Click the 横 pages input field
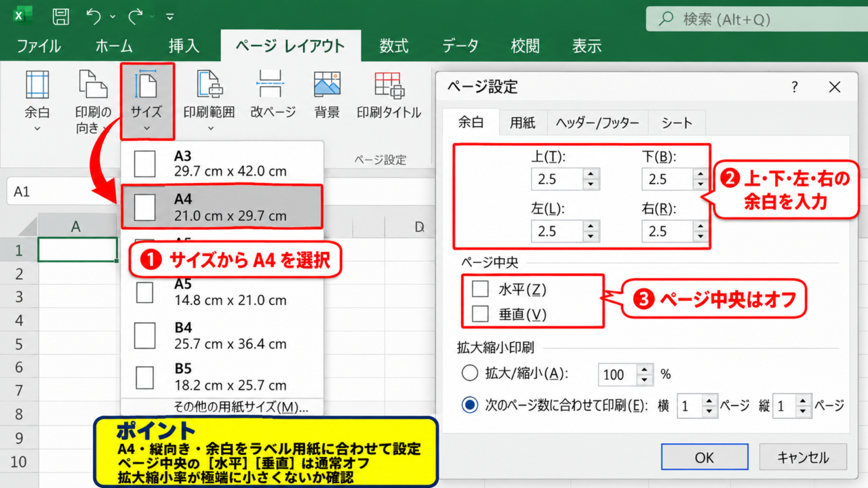Screen dimensions: 868x488 coord(690,407)
